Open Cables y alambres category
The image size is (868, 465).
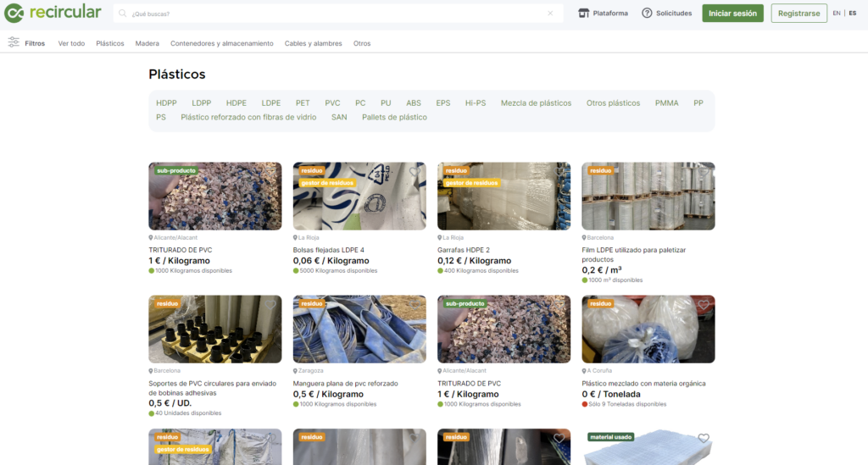[314, 43]
